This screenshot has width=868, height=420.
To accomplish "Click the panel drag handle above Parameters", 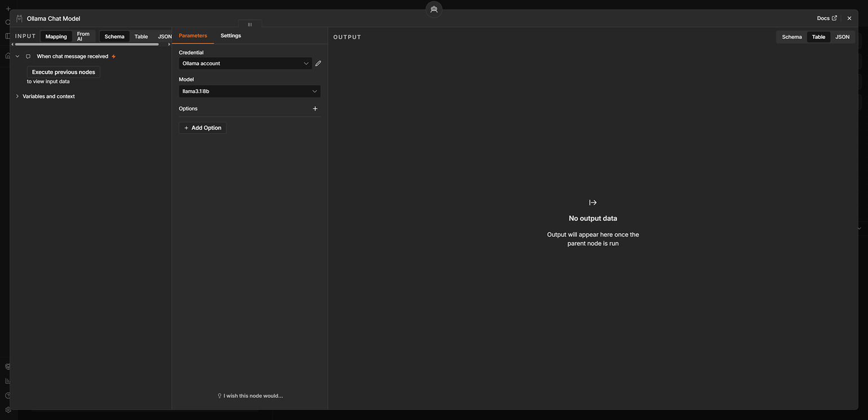I will (250, 24).
